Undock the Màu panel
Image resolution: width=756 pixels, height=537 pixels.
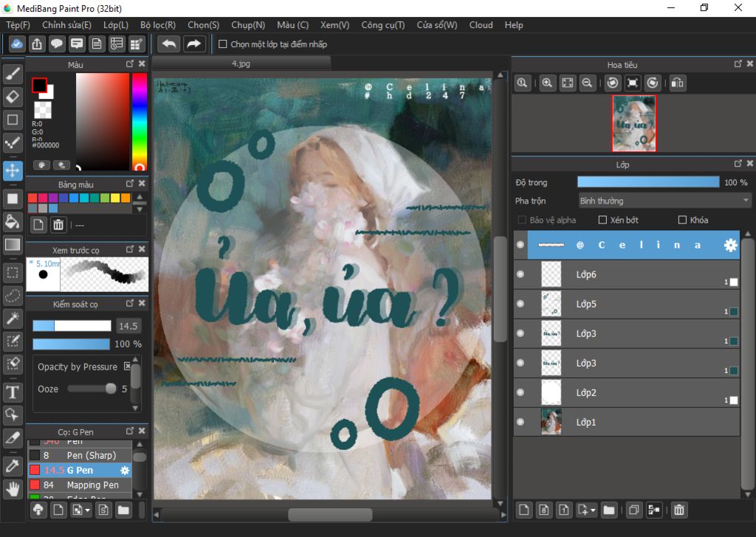(130, 63)
